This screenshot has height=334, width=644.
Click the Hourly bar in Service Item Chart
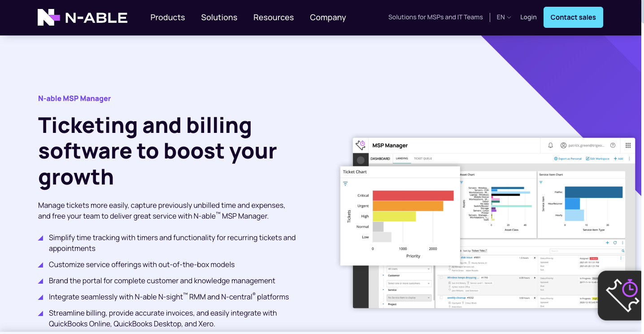[574, 215]
